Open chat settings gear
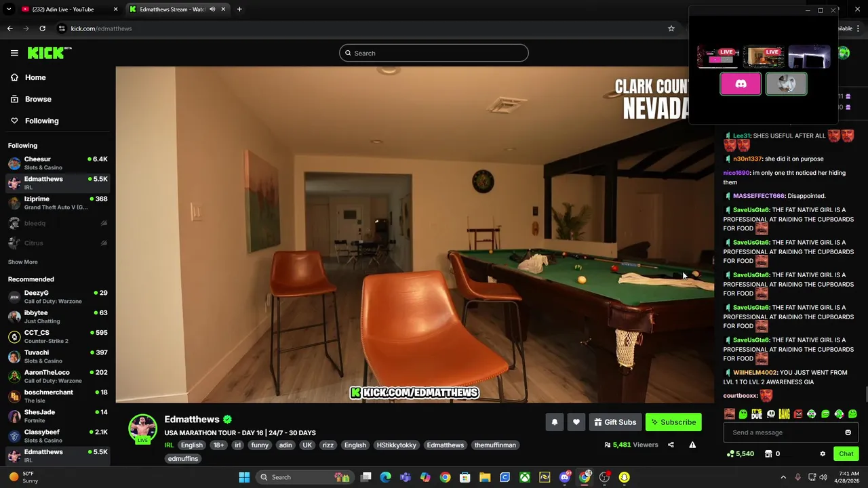This screenshot has height=488, width=868. [823, 453]
